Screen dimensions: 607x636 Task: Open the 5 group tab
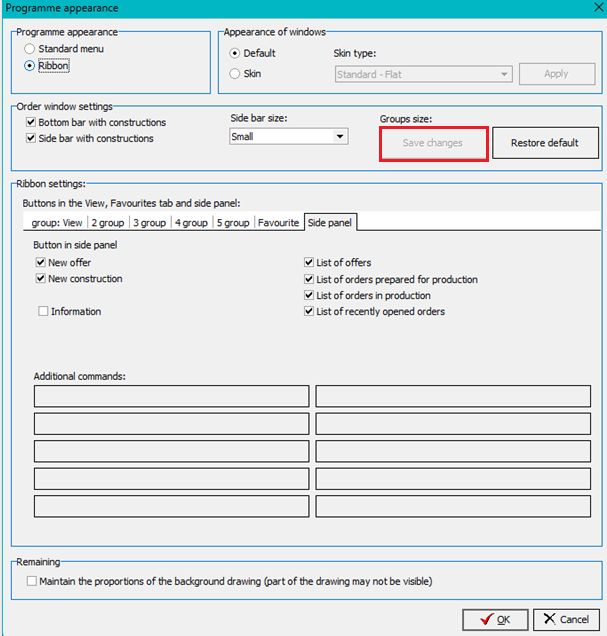coord(232,223)
